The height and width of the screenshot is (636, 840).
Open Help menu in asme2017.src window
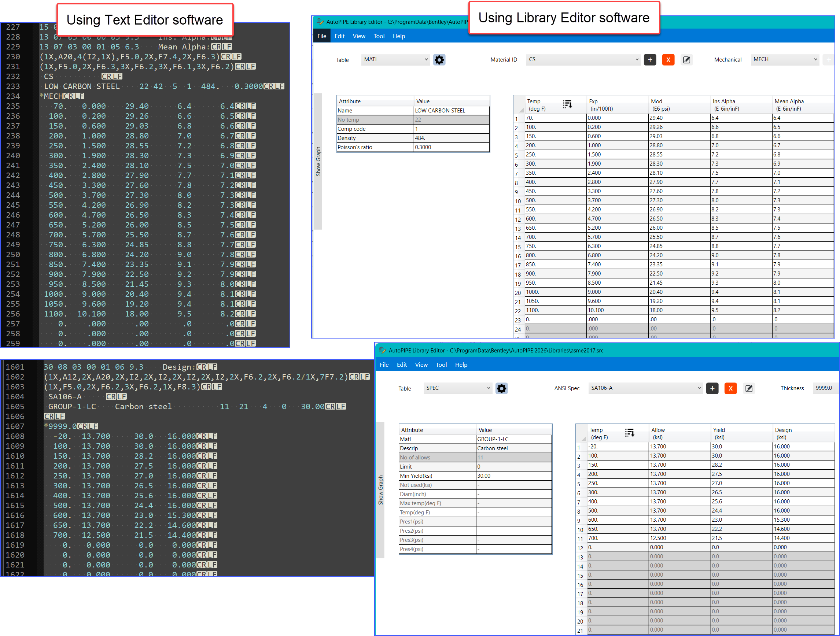461,365
